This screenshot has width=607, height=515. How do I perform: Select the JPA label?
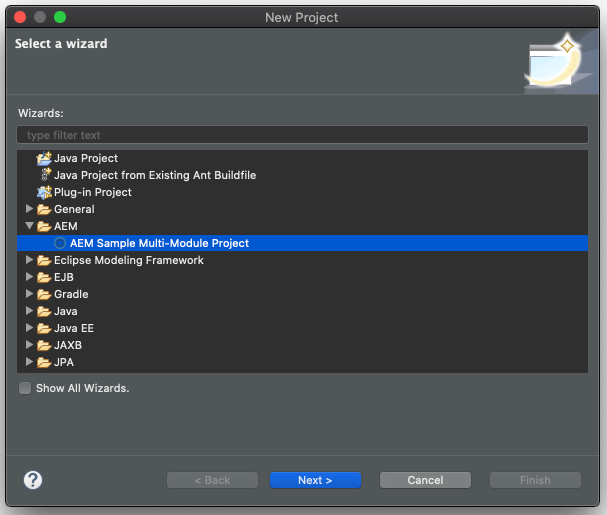[x=64, y=362]
